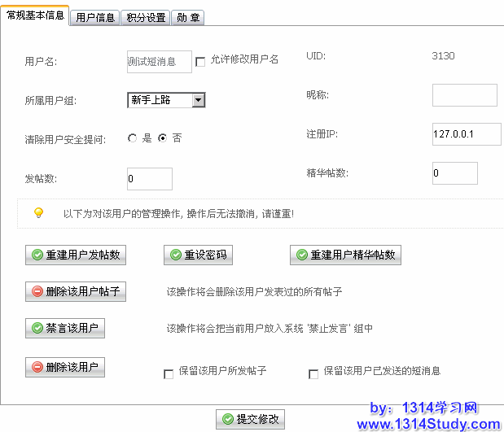504x432 pixels.
Task: Select 是 for 清除用户安全提问
Action: (132, 138)
